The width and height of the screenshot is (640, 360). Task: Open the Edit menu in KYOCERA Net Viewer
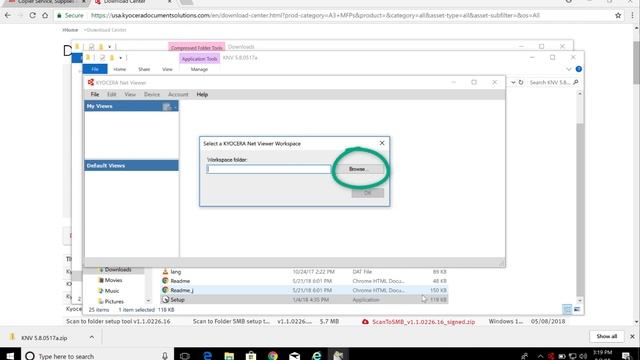click(111, 94)
